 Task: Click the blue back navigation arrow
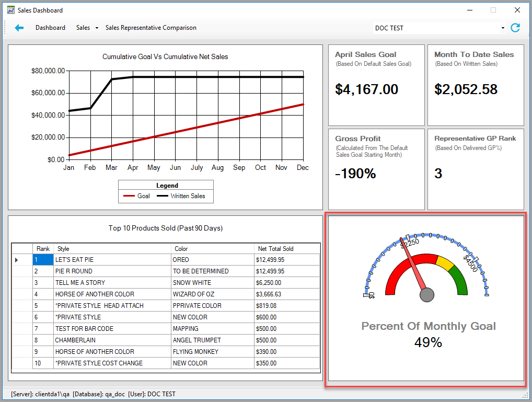(19, 28)
